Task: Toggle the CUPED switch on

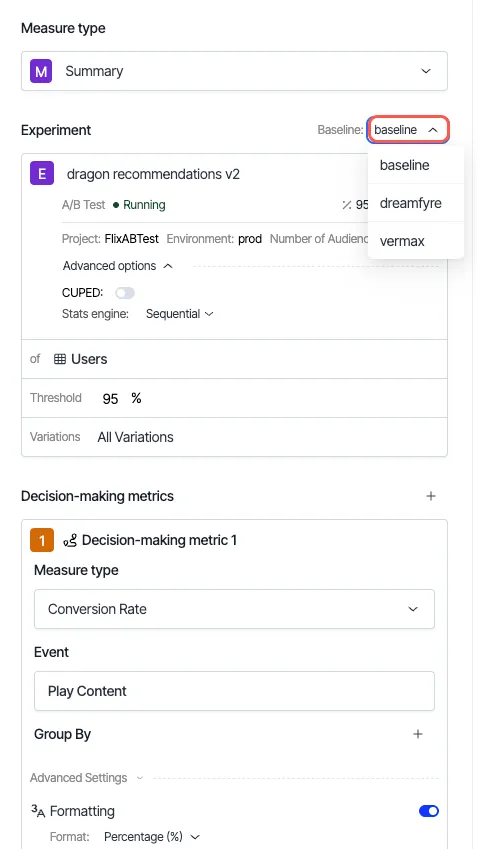Action: click(125, 293)
